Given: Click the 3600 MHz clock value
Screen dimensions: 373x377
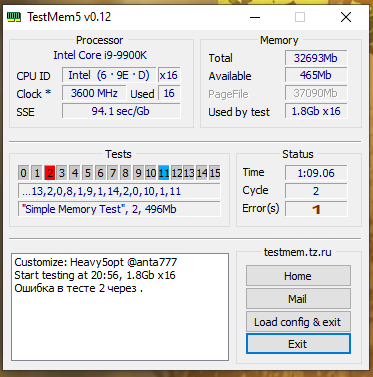Looking at the screenshot, I should (x=94, y=93).
